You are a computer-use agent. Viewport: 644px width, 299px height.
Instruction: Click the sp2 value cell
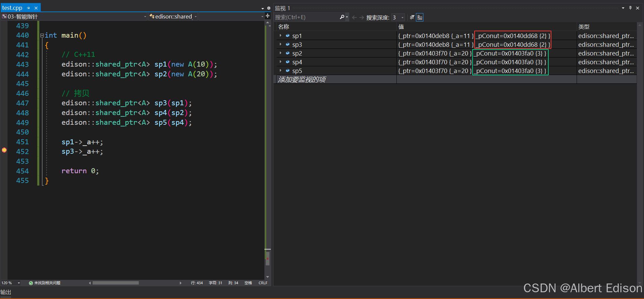pyautogui.click(x=486, y=53)
